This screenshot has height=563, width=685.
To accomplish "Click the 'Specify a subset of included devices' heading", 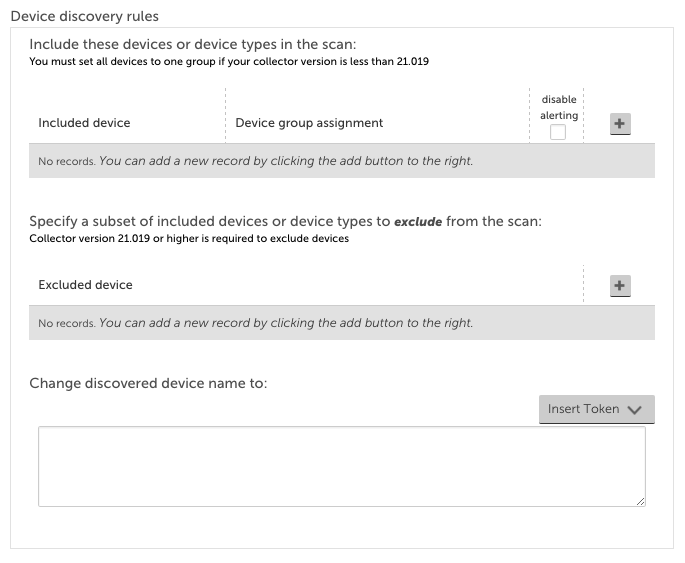I will point(285,221).
